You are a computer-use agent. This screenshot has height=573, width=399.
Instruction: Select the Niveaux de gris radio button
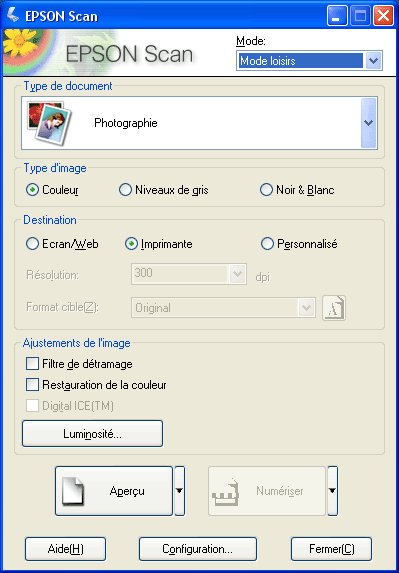tap(125, 190)
